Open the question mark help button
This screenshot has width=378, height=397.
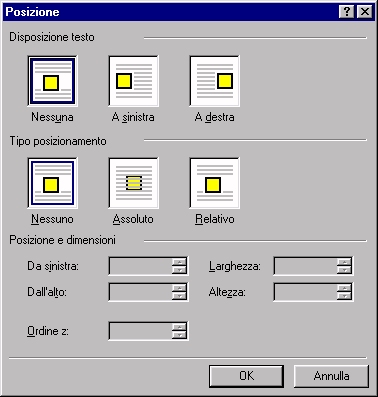point(347,12)
